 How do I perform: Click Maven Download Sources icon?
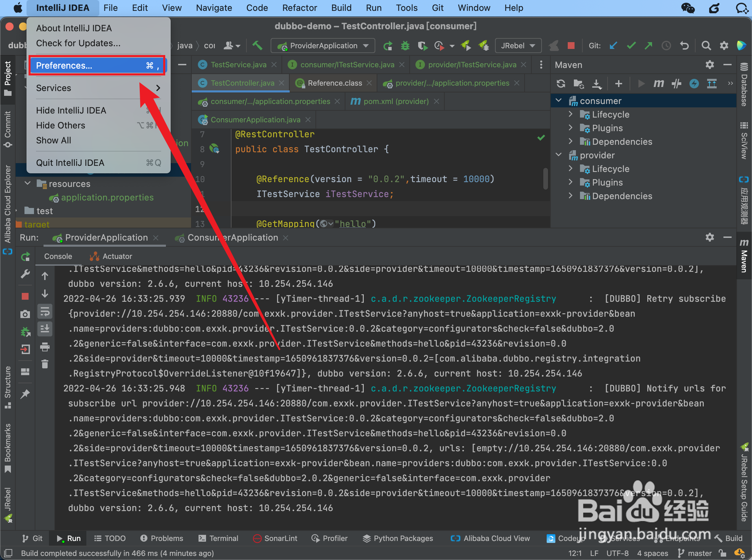pyautogui.click(x=597, y=83)
